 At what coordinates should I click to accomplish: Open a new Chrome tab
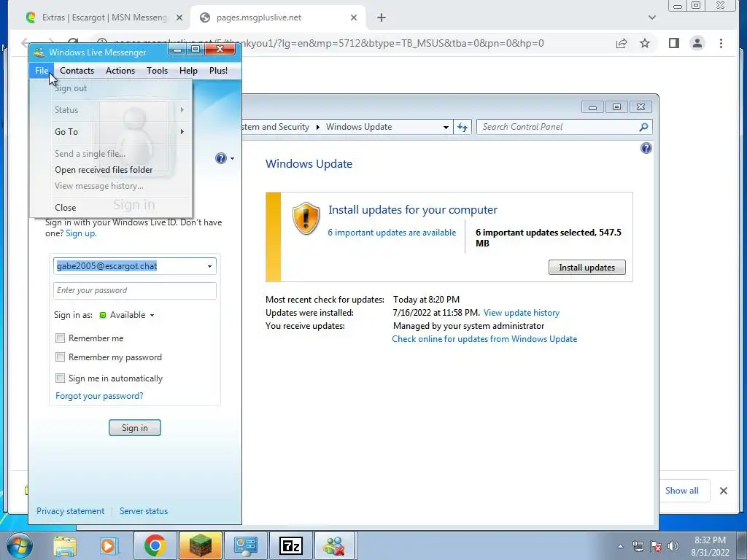pyautogui.click(x=381, y=17)
